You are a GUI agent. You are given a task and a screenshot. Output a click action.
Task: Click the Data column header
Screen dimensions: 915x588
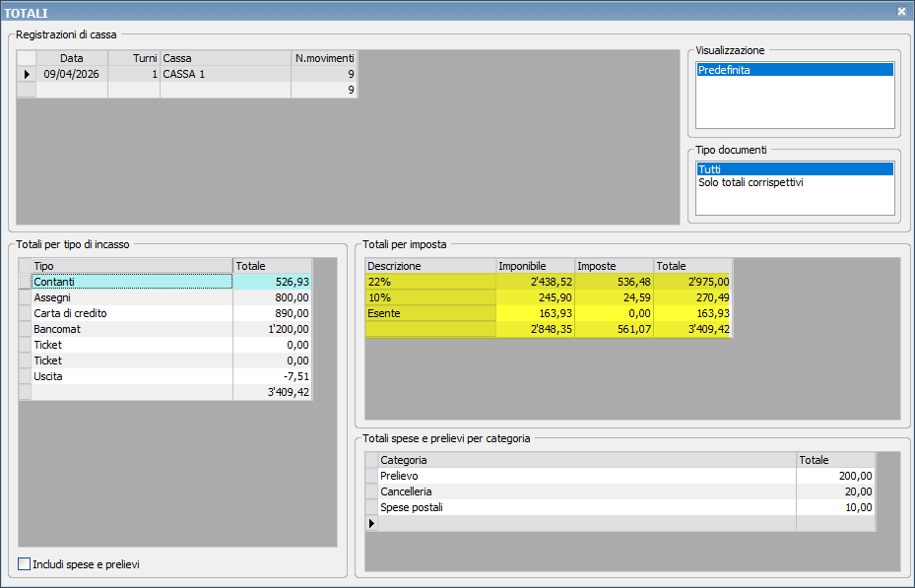[x=71, y=58]
